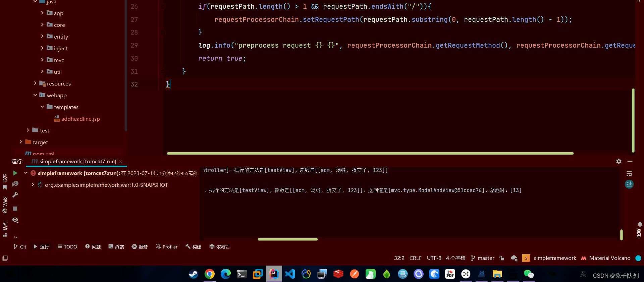Screen dimensions: 644x282
Task: Close the simpleframework [tomcat7:run] tab
Action: [x=121, y=161]
